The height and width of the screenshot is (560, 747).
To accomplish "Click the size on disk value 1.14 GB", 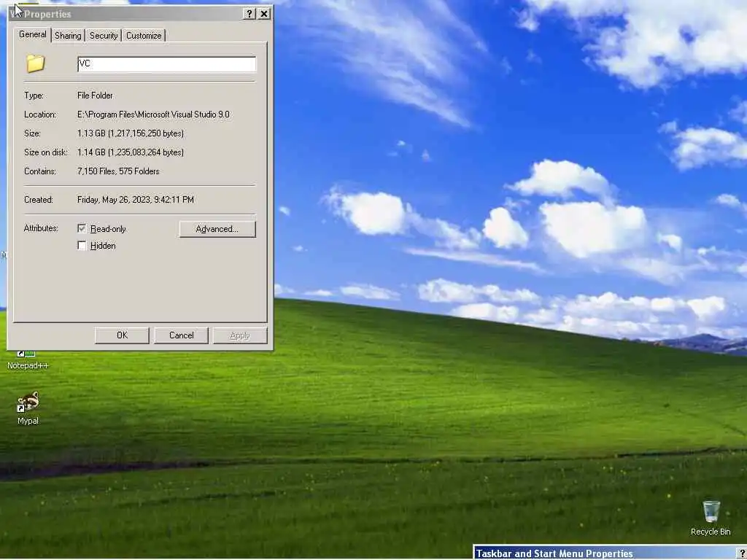I will coord(131,152).
